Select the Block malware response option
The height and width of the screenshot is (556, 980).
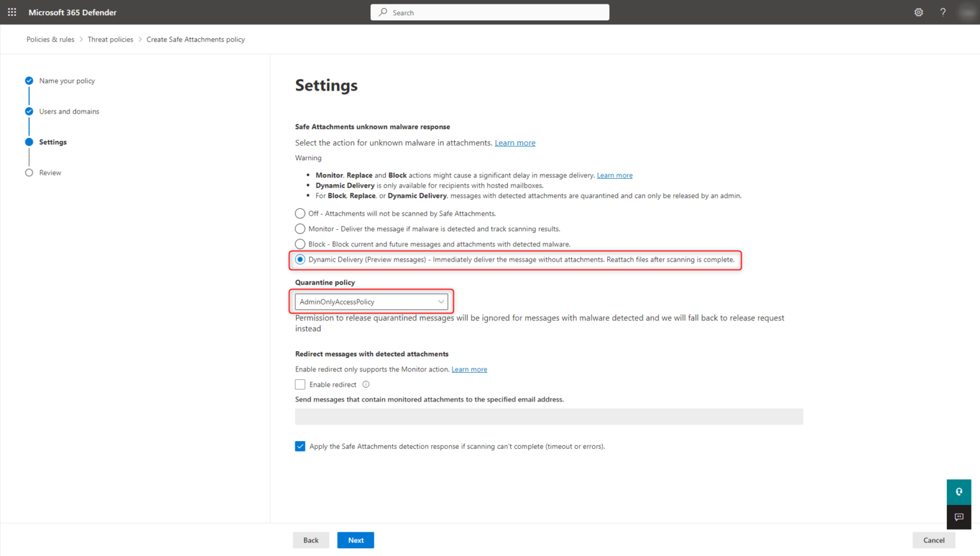click(x=300, y=244)
